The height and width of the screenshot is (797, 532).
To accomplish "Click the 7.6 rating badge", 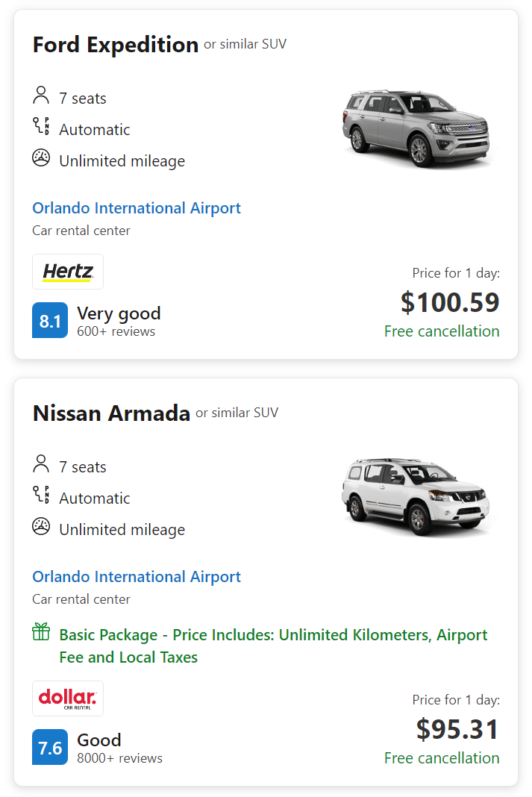I will coord(50,748).
